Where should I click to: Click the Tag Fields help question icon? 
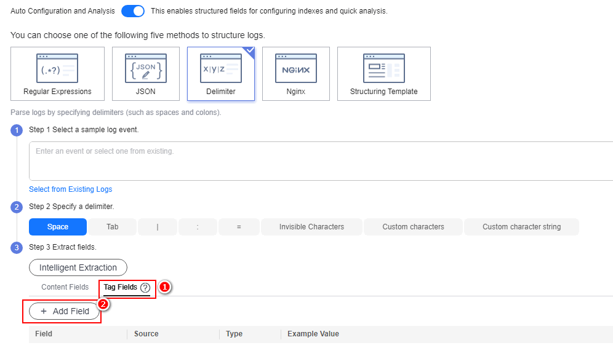point(145,288)
